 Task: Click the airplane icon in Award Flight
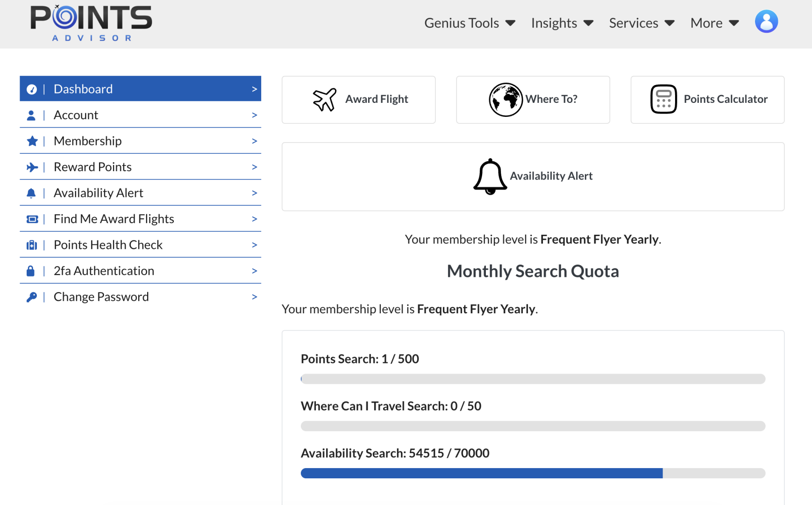pyautogui.click(x=324, y=100)
